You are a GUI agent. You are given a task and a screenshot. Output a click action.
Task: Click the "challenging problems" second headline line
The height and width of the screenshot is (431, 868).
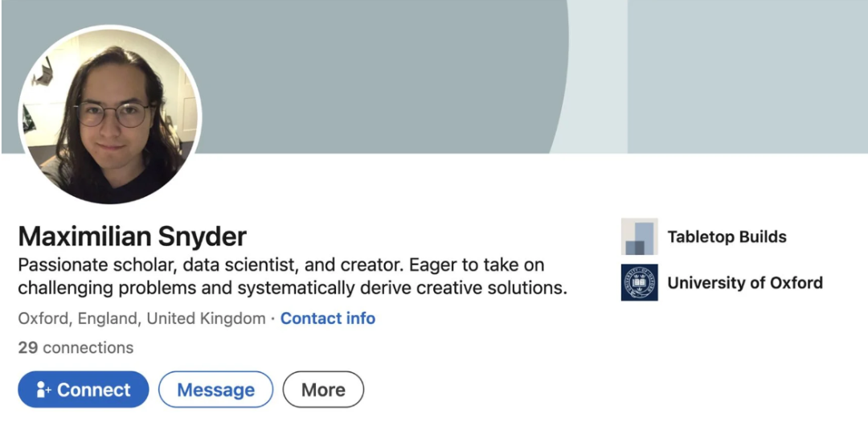tap(293, 287)
